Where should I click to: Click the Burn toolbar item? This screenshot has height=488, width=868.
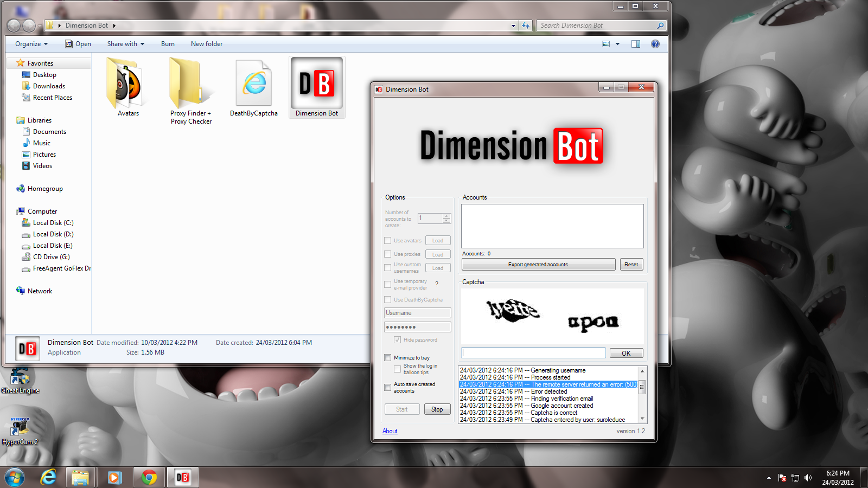pyautogui.click(x=168, y=44)
